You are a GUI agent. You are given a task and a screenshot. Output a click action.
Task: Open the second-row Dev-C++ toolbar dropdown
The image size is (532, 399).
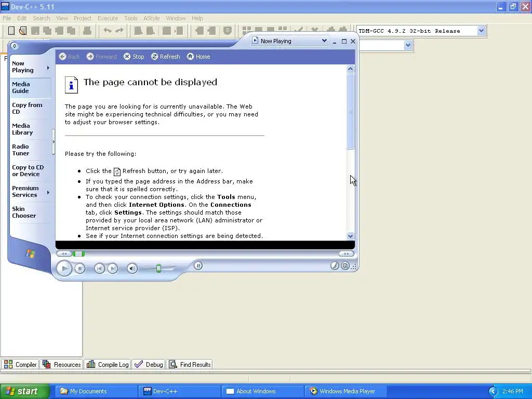click(x=408, y=45)
